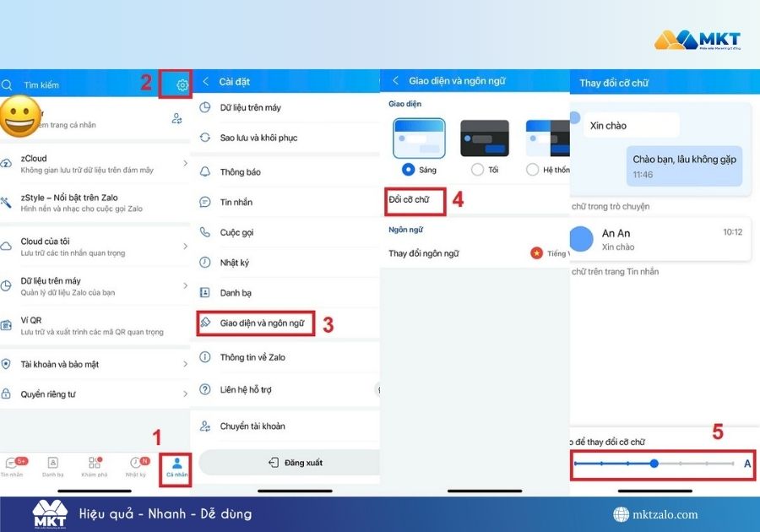Expand zCloud row chevron
This screenshot has height=532, width=760.
click(x=185, y=163)
